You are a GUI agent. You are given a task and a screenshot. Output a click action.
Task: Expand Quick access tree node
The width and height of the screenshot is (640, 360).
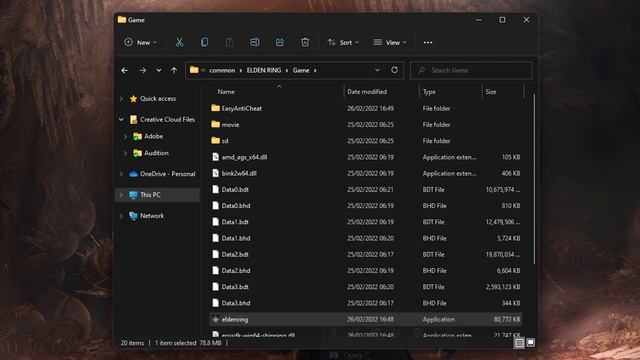click(121, 99)
